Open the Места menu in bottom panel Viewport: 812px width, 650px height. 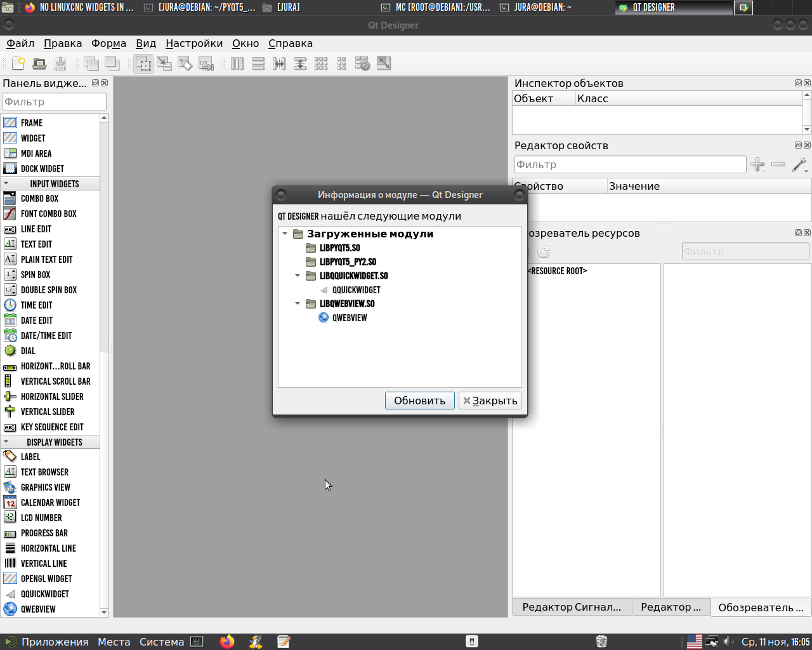click(114, 642)
